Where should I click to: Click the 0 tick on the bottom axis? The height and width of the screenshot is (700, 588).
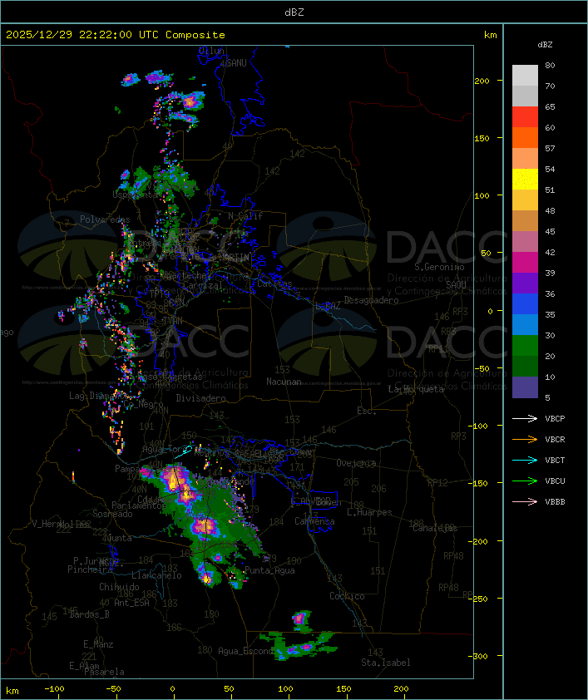[172, 689]
